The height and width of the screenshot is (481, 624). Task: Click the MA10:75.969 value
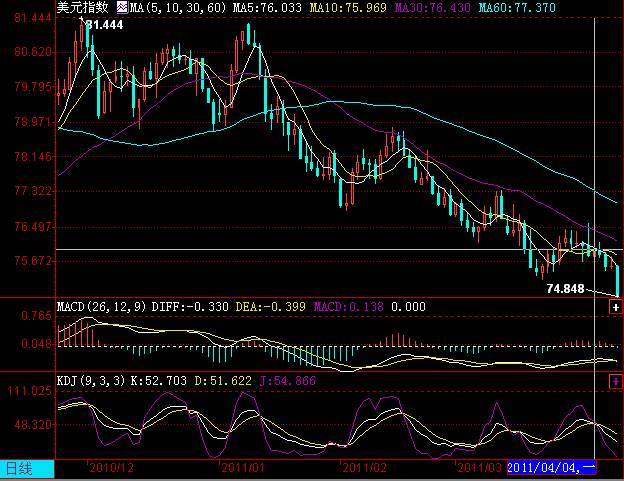click(348, 8)
